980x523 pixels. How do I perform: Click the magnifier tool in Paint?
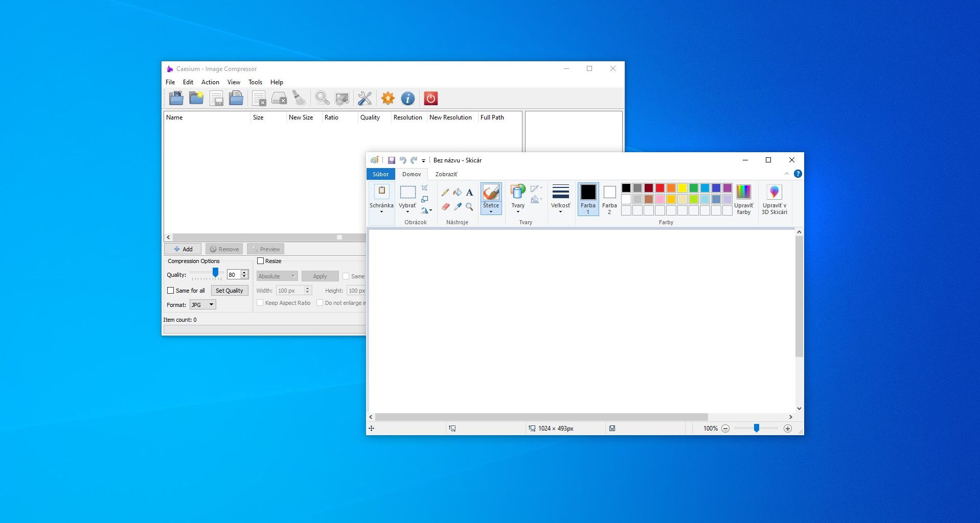(x=469, y=206)
